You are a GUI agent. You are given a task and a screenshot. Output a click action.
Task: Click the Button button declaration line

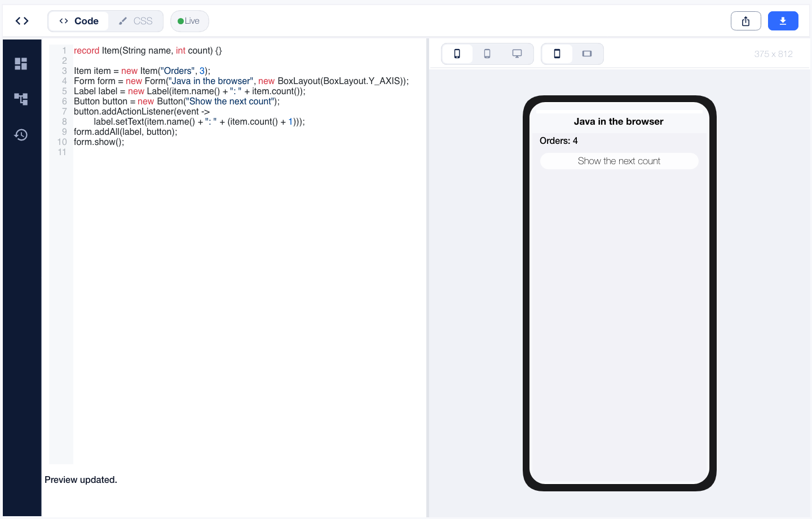click(176, 102)
